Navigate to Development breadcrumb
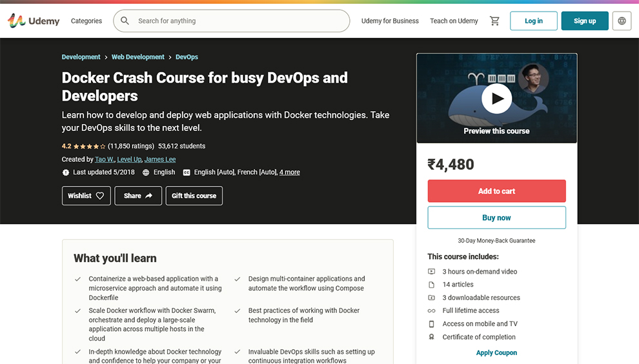The width and height of the screenshot is (639, 364). coord(81,57)
